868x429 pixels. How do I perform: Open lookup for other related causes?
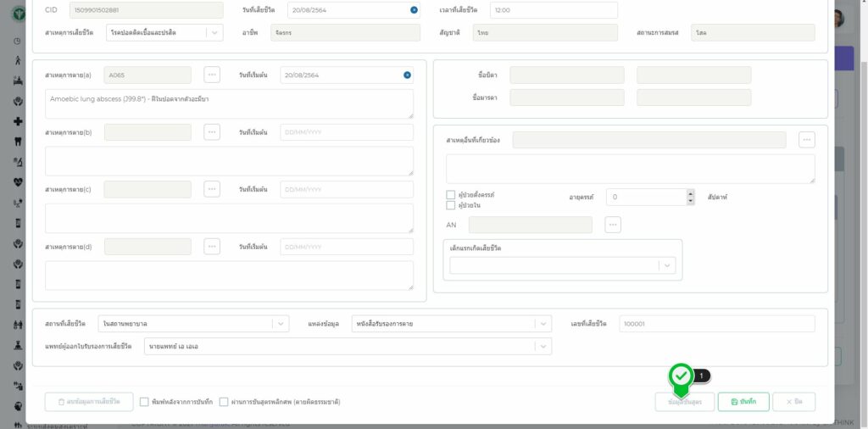806,140
